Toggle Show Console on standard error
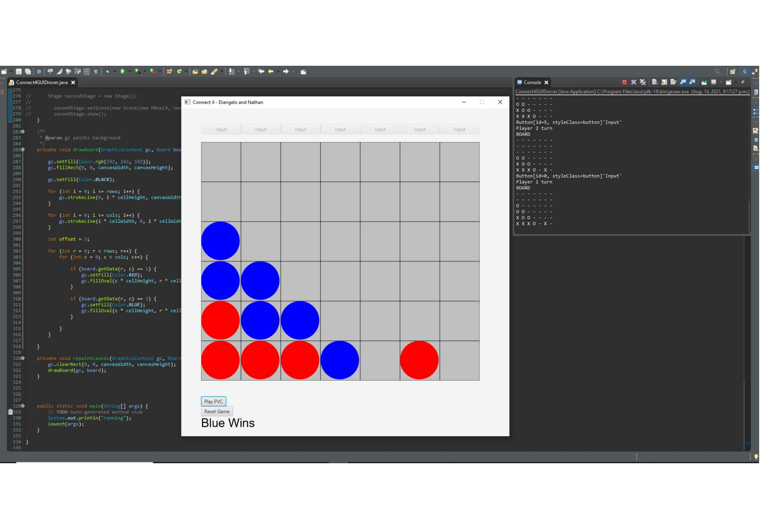The image size is (760, 532). 692,82
